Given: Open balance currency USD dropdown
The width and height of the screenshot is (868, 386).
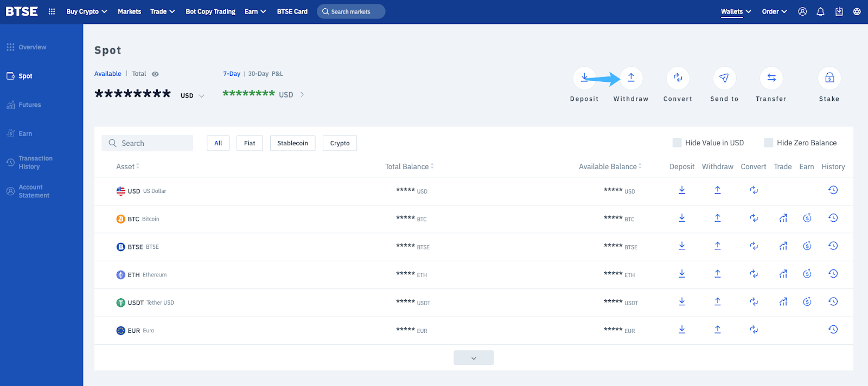Looking at the screenshot, I should click(193, 95).
